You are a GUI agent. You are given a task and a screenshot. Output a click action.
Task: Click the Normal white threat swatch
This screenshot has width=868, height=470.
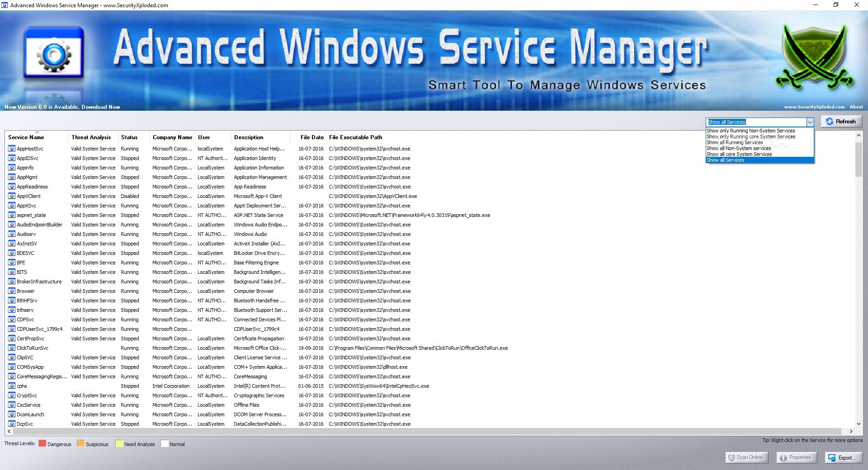(165, 443)
